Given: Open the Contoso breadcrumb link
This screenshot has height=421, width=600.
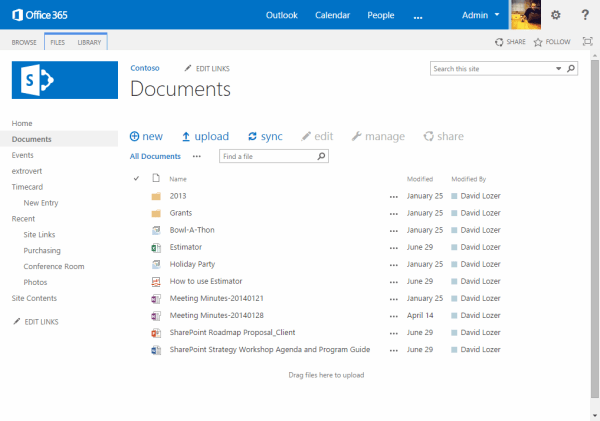Looking at the screenshot, I should click(145, 68).
